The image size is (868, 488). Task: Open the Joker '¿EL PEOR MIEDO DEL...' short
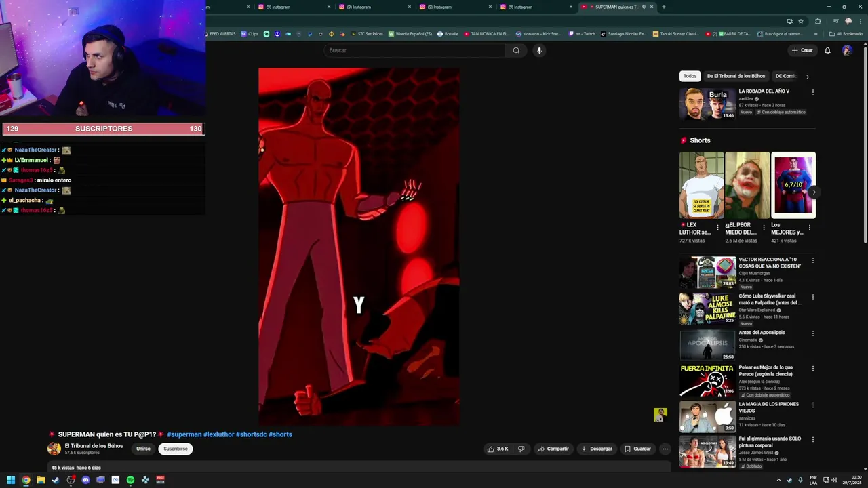(747, 185)
